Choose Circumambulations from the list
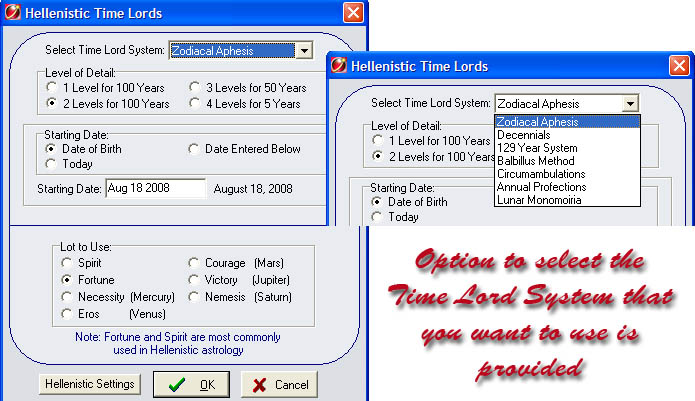The image size is (695, 401). (541, 174)
